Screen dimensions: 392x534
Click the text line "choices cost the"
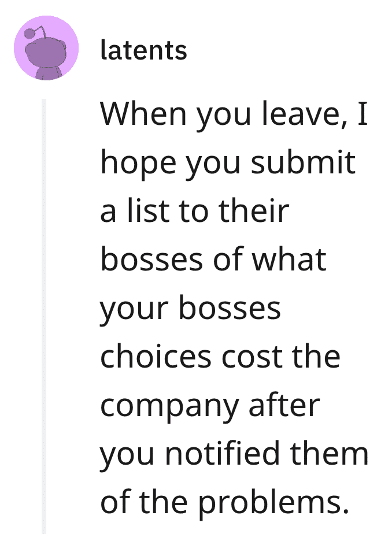220,357
